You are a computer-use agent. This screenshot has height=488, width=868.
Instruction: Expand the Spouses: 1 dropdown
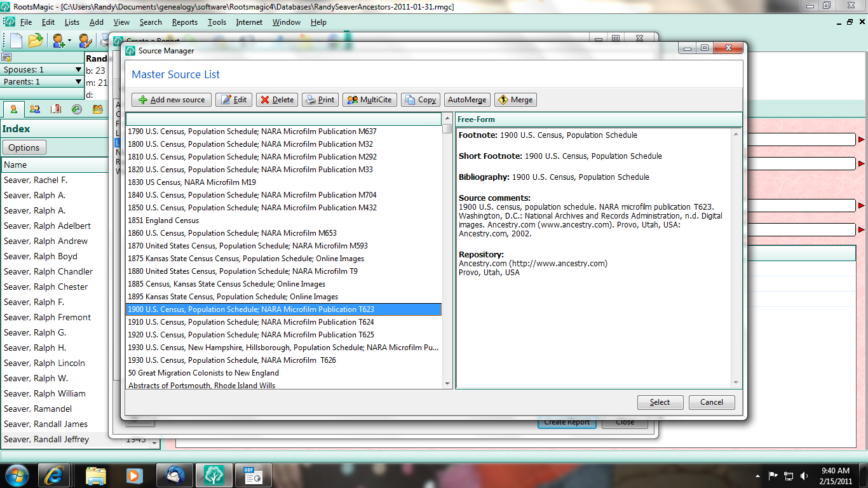(78, 70)
